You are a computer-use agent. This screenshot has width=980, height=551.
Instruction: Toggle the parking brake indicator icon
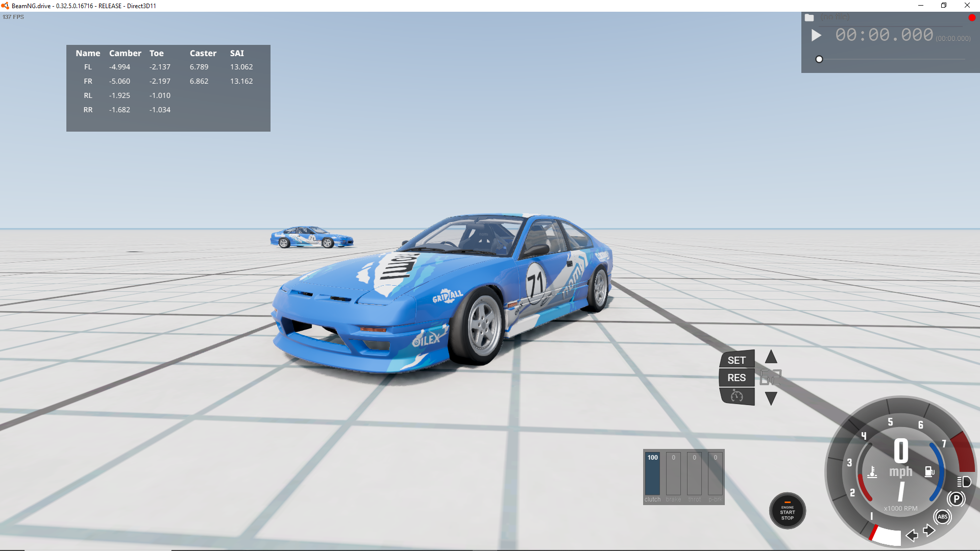(x=956, y=499)
